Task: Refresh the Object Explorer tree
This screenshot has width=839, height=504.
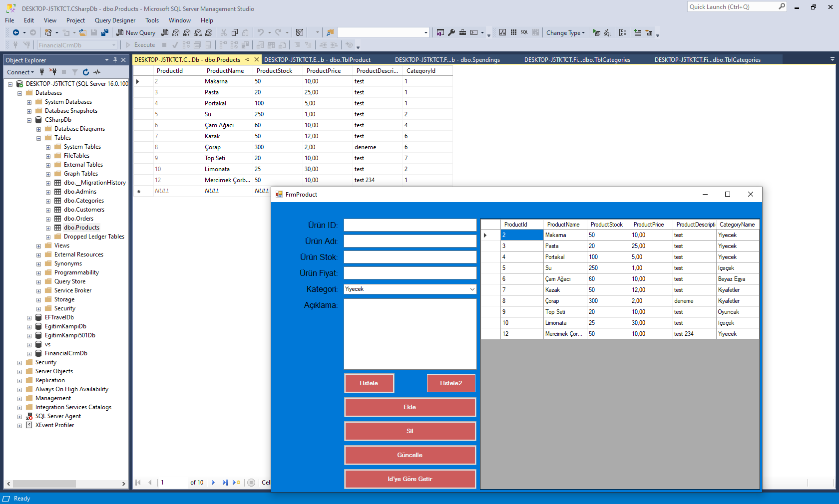Action: pos(86,72)
